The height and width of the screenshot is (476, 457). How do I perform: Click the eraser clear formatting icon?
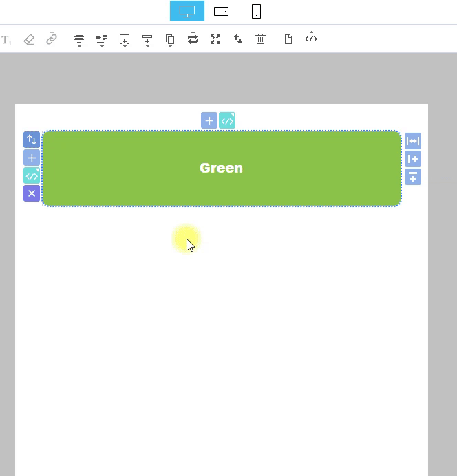tap(29, 39)
